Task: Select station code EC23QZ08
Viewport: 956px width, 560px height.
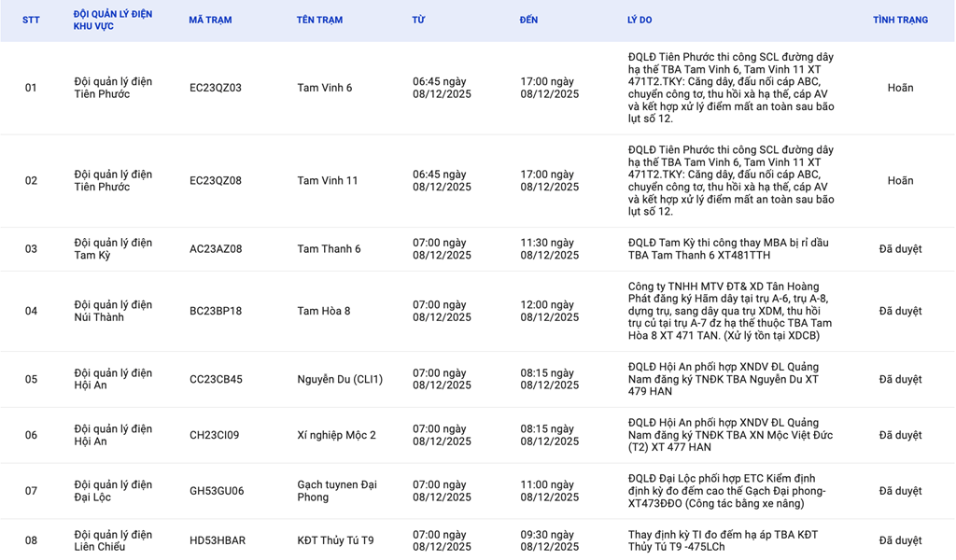Action: (216, 181)
